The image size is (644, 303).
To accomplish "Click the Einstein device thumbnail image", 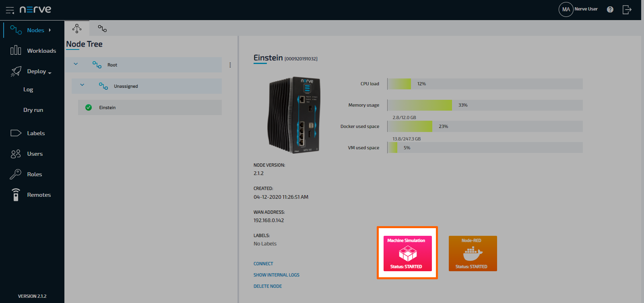I will (x=293, y=115).
